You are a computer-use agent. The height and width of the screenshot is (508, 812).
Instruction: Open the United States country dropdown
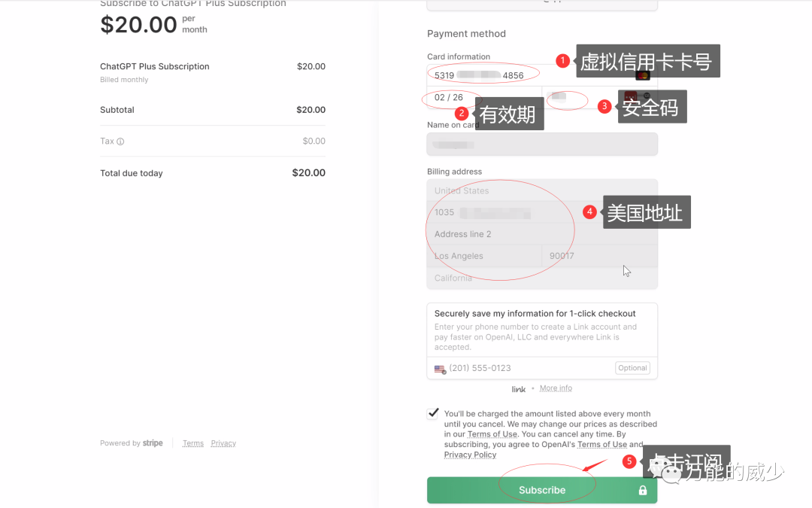click(541, 190)
